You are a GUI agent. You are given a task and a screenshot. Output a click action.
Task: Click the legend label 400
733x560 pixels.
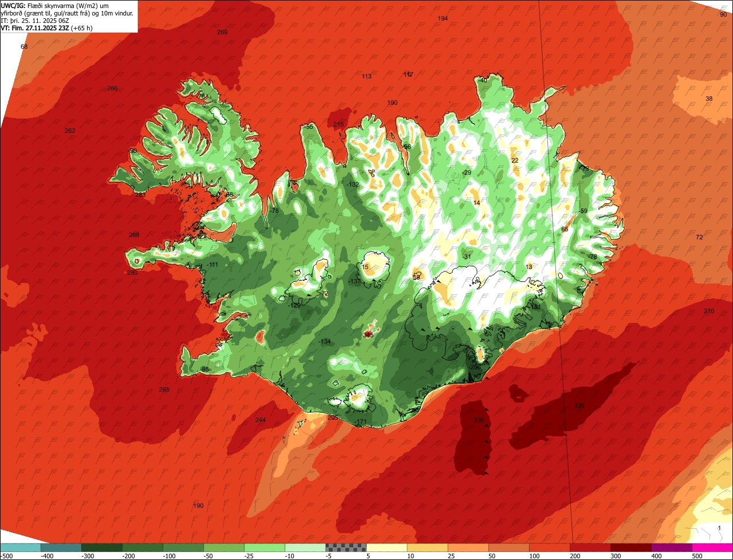(x=656, y=556)
